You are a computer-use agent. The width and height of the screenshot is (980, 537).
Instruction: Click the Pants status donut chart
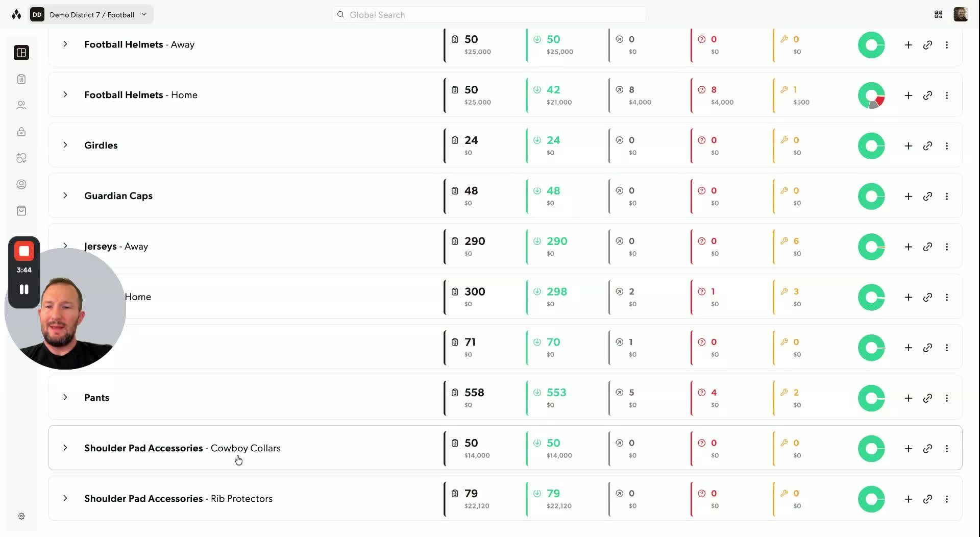(871, 398)
